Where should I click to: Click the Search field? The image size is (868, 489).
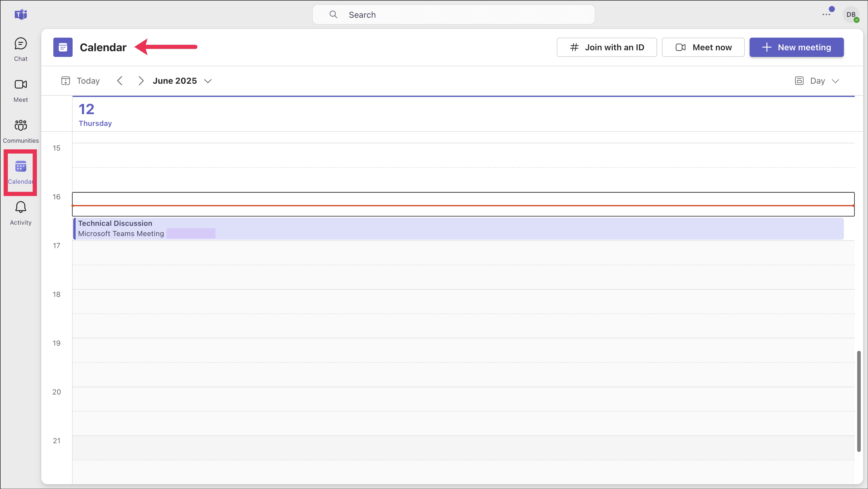click(453, 14)
